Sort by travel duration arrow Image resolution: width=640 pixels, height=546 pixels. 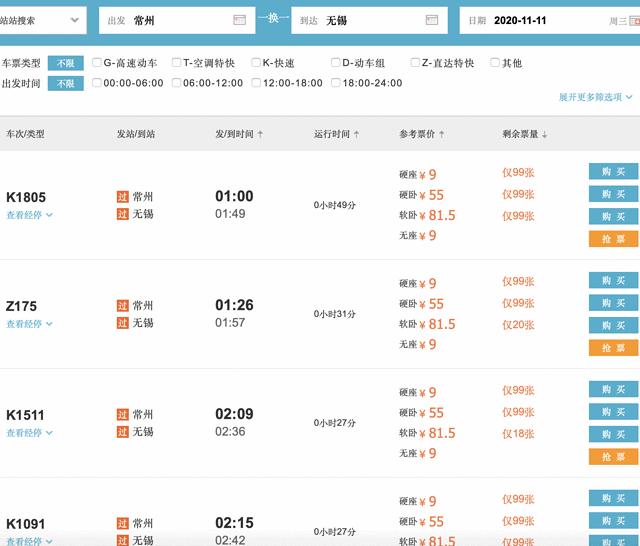click(x=355, y=134)
